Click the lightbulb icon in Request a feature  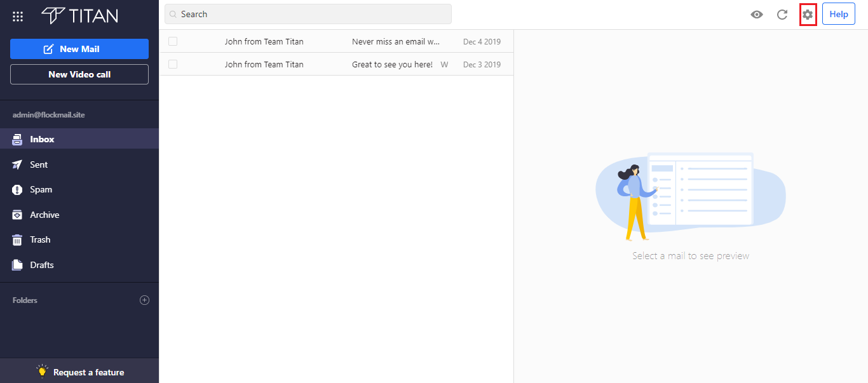click(x=43, y=371)
